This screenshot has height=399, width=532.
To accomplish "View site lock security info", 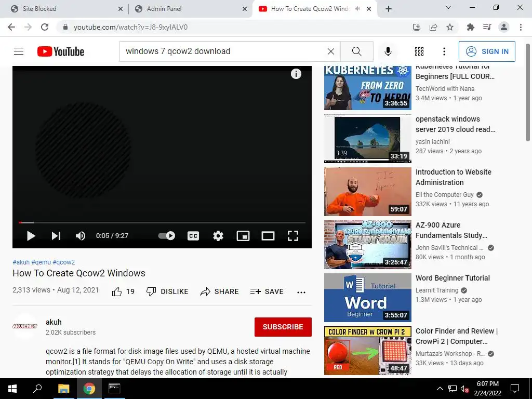I will (66, 27).
